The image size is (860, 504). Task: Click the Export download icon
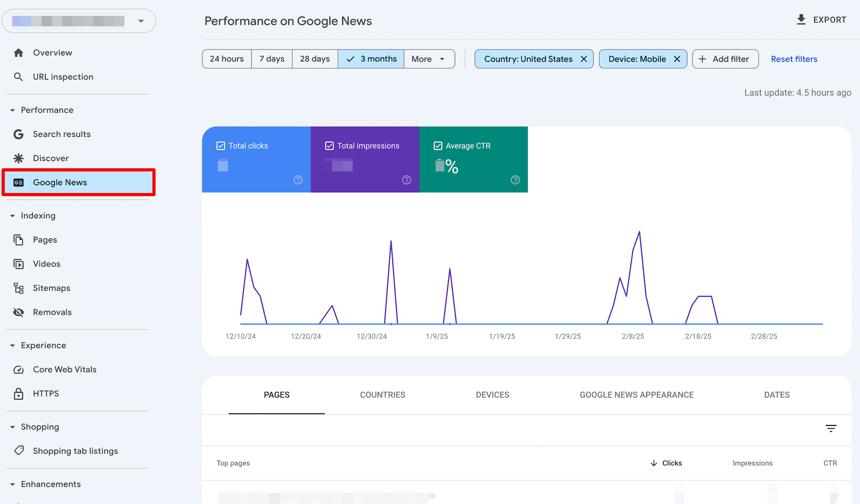801,19
